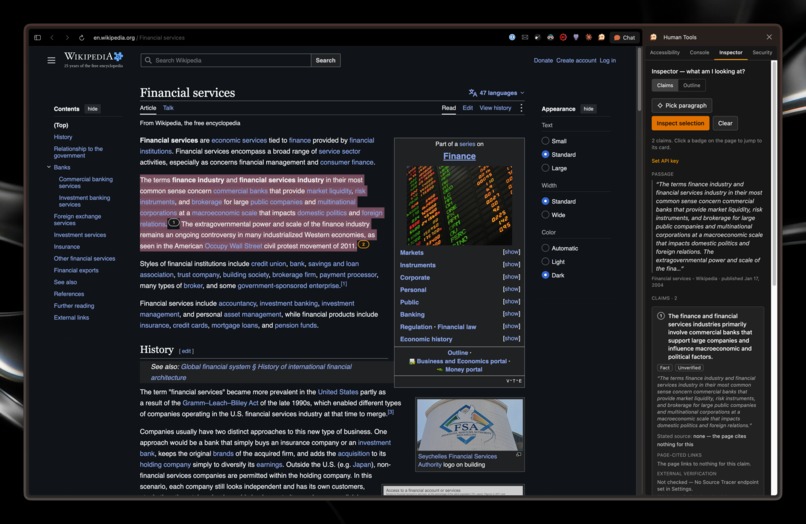The width and height of the screenshot is (806, 524).
Task: Click the Clear button in Inspector
Action: click(725, 123)
